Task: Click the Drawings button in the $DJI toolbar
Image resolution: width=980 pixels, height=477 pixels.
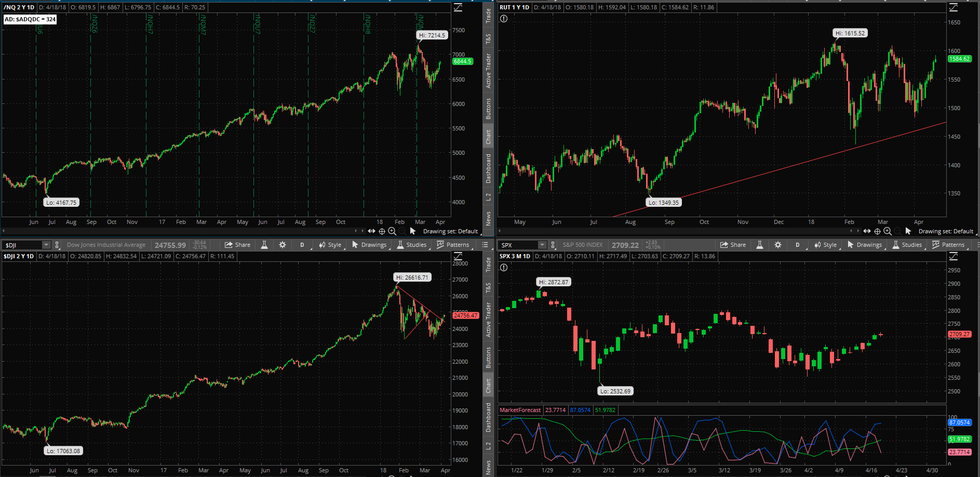Action: click(x=369, y=245)
